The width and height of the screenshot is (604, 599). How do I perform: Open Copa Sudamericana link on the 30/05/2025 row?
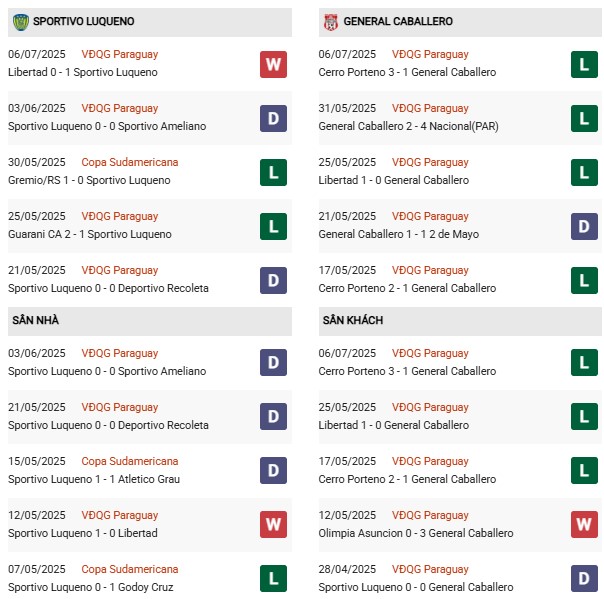tap(130, 162)
